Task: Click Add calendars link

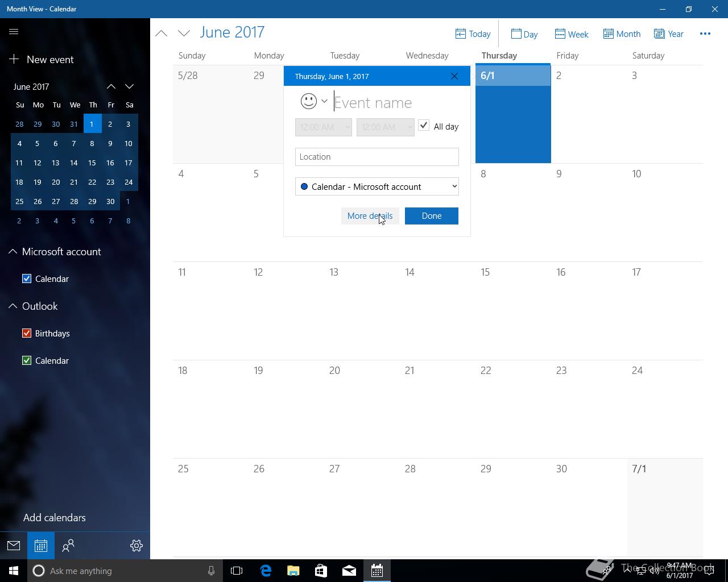Action: (55, 518)
